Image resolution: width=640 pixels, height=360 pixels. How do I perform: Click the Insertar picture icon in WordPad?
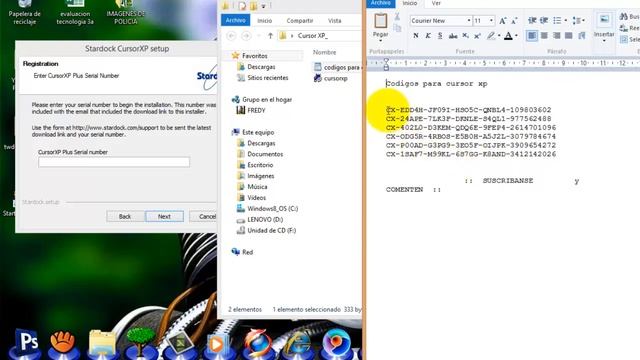(604, 20)
